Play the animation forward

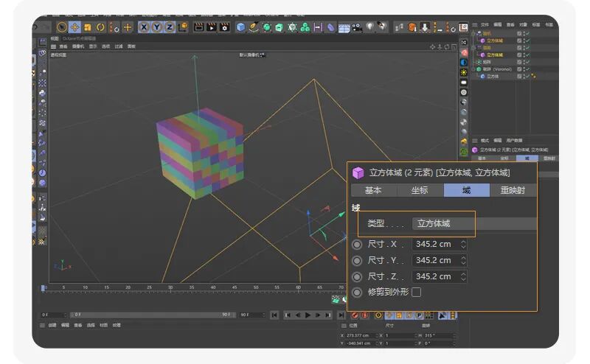click(308, 315)
